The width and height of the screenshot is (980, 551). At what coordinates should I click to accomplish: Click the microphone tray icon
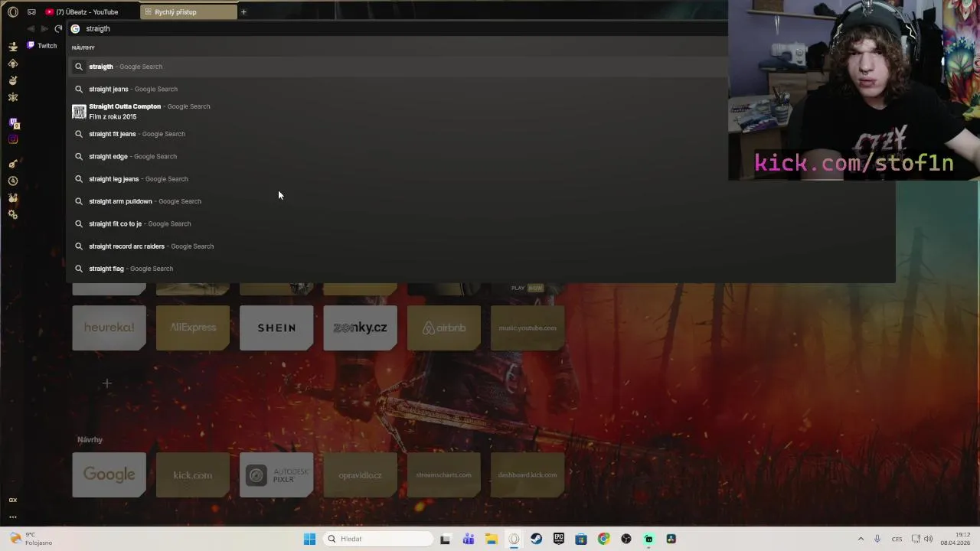coord(877,539)
